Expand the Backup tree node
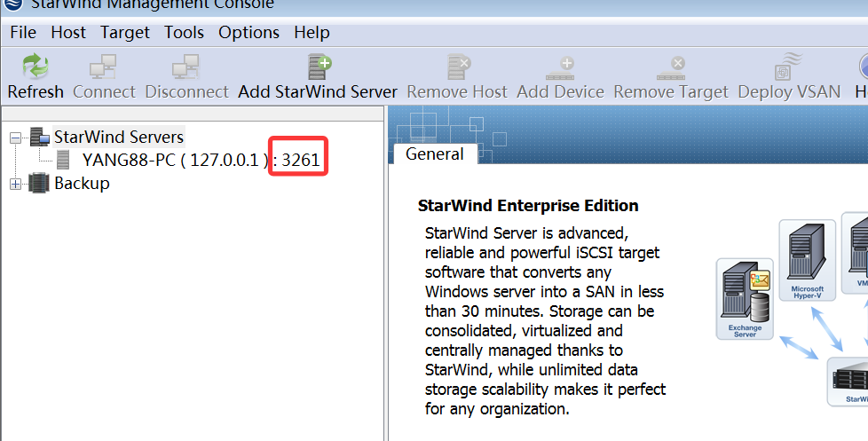 [15, 185]
